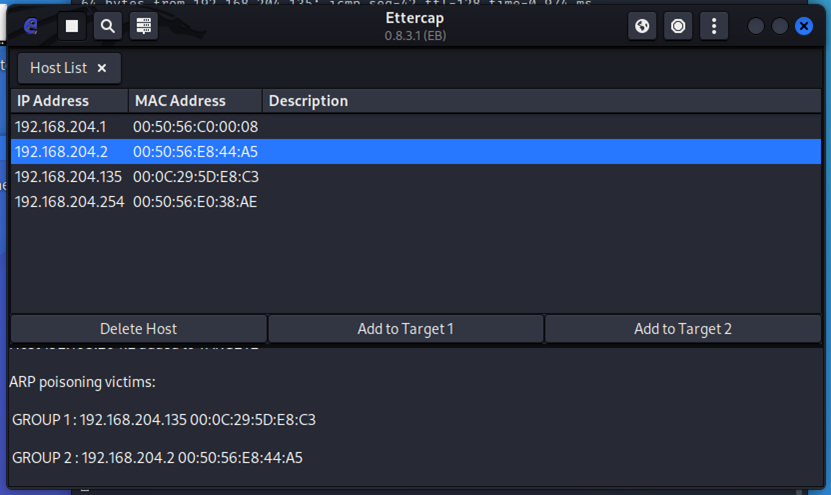Click Add to Target 2 button
831x495 pixels.
(x=682, y=329)
